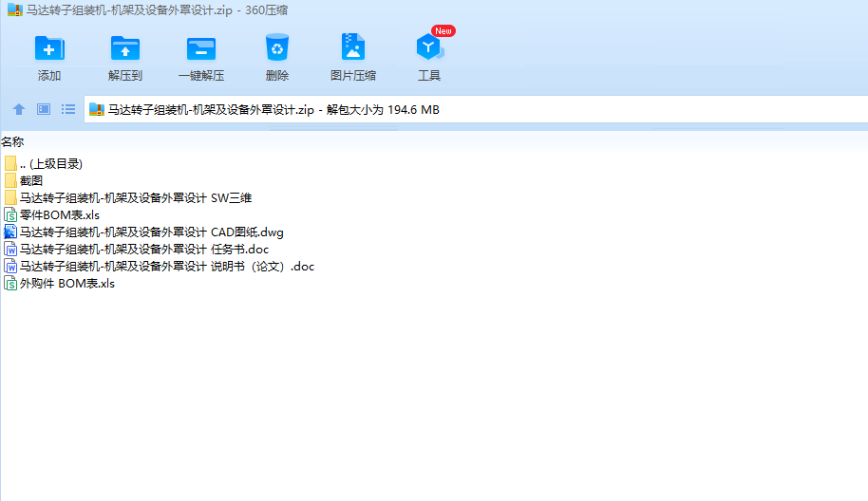Select the 任务书.doc file
Viewport: 868px width, 501px height.
click(136, 250)
